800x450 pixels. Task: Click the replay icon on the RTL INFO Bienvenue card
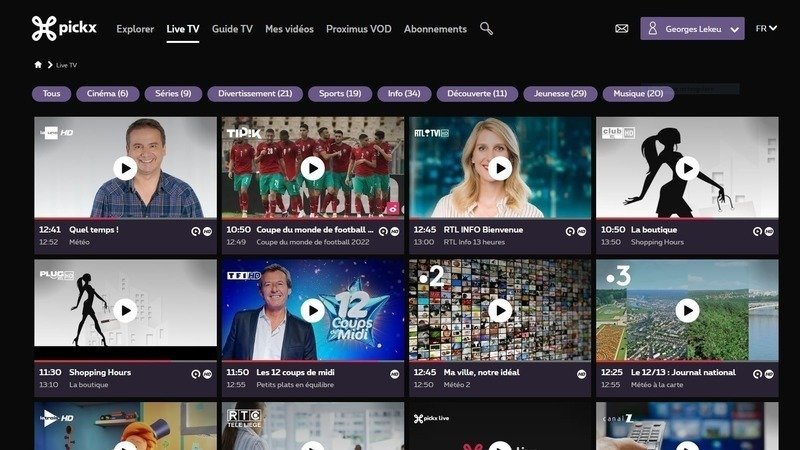[569, 230]
